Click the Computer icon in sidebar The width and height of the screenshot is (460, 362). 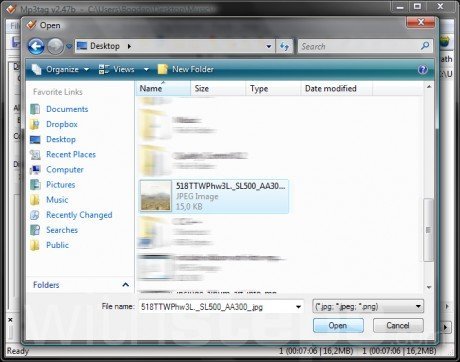35,170
